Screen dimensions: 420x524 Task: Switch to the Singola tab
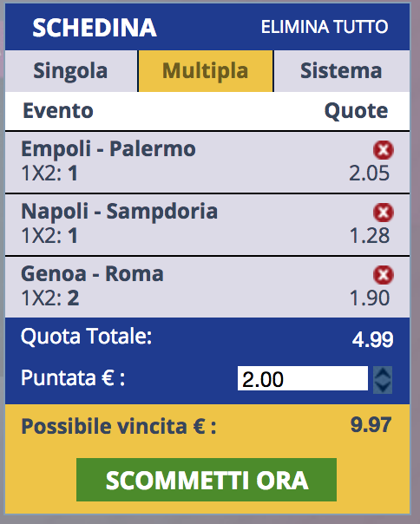pyautogui.click(x=71, y=71)
